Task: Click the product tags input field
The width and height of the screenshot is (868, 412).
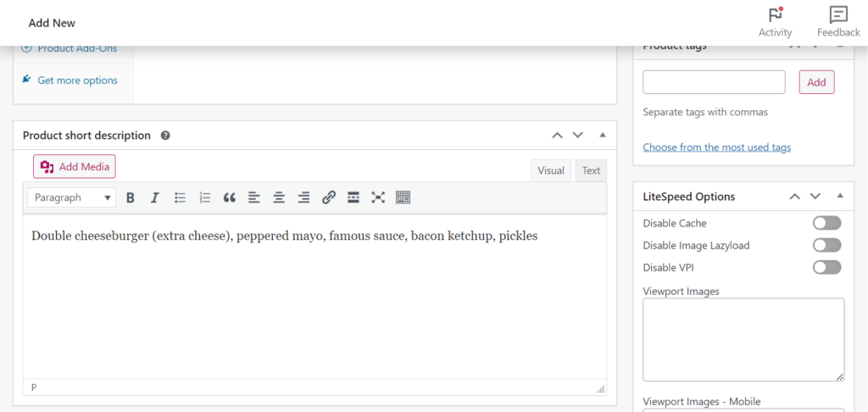Action: coord(714,82)
